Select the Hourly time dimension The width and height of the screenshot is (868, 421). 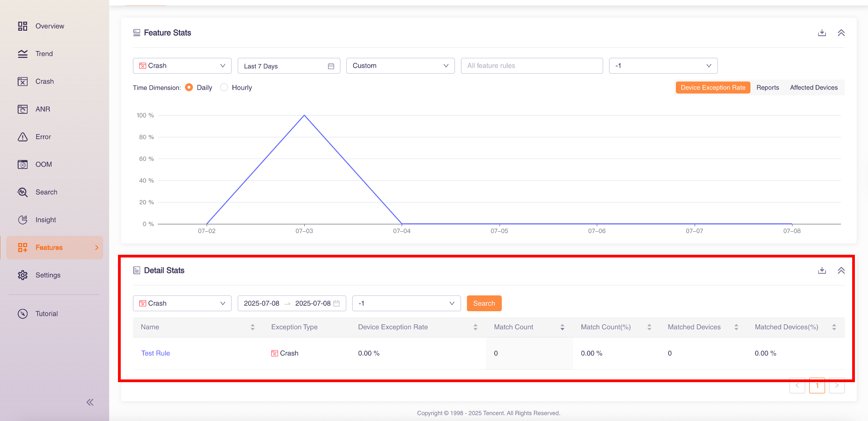pos(224,87)
